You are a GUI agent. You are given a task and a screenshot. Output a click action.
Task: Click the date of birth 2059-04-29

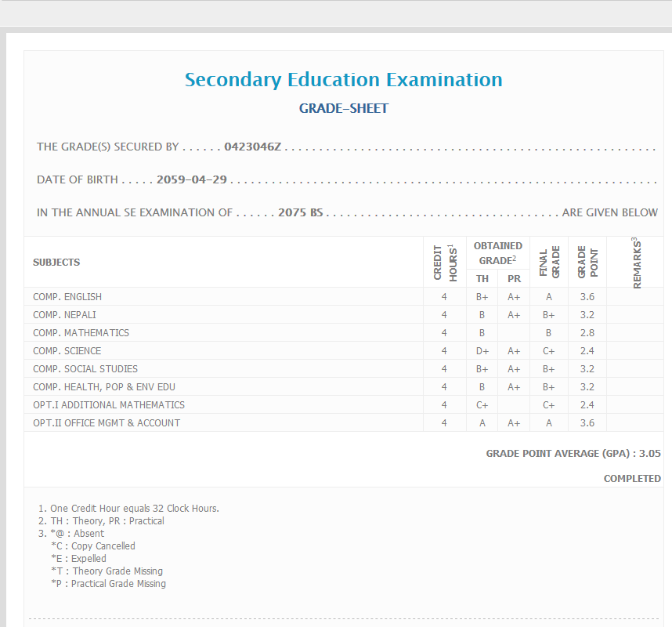pos(192,179)
